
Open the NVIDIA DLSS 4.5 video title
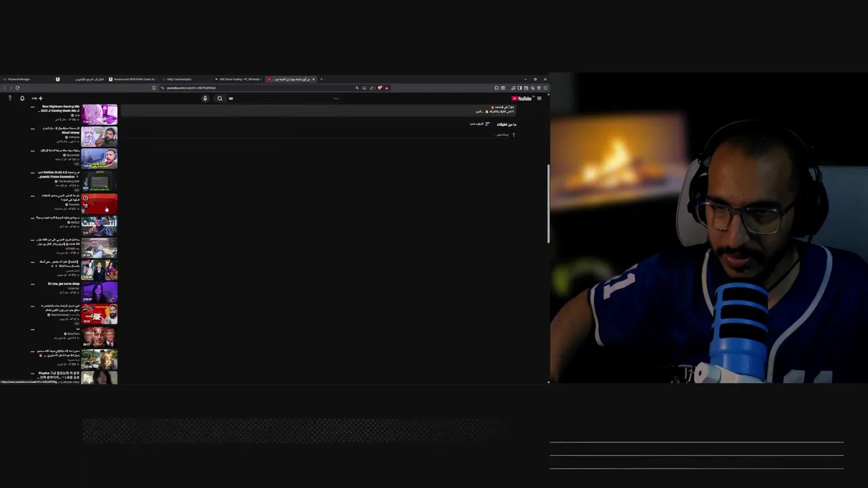(58, 174)
